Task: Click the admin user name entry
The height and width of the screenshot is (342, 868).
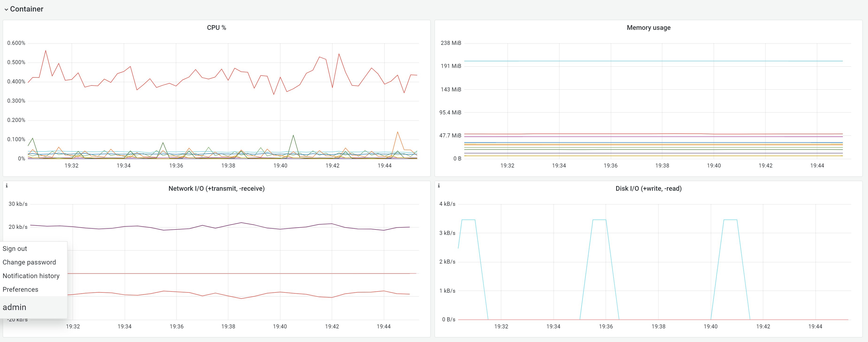Action: coord(15,307)
